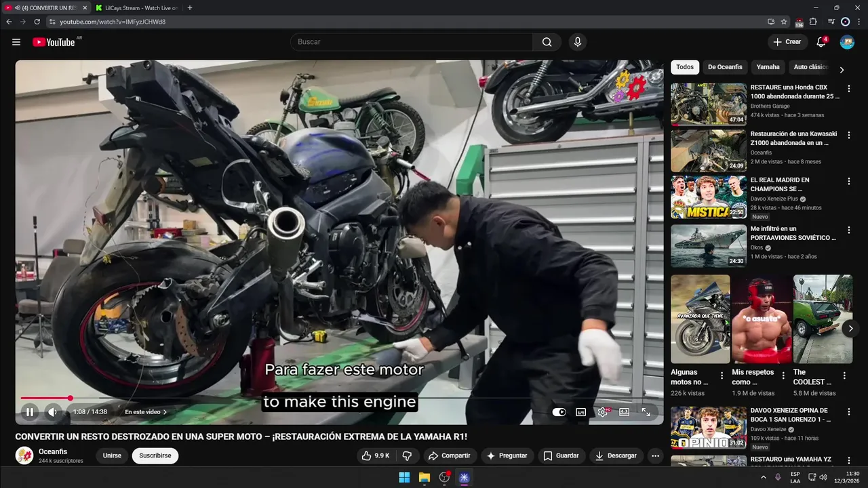Viewport: 868px width, 488px height.
Task: Click the youtube.com address bar
Action: click(x=407, y=22)
